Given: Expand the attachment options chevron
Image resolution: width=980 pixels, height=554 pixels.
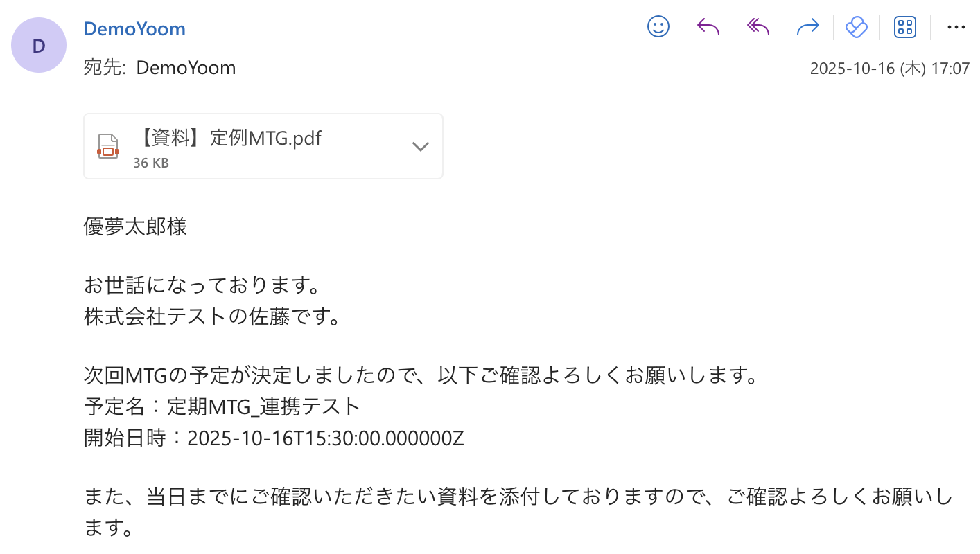Looking at the screenshot, I should click(420, 147).
